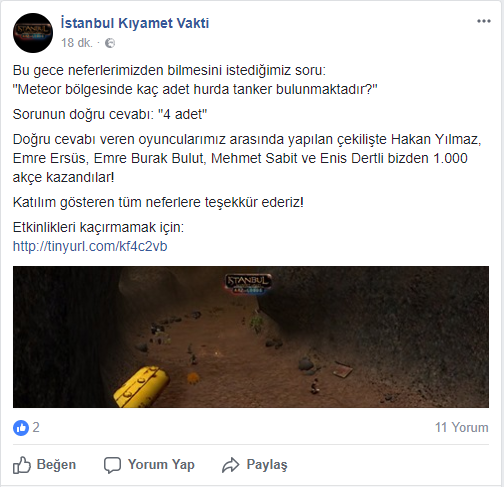The height and width of the screenshot is (487, 504).
Task: Open the "18 dk." post timestamp
Action: [77, 43]
